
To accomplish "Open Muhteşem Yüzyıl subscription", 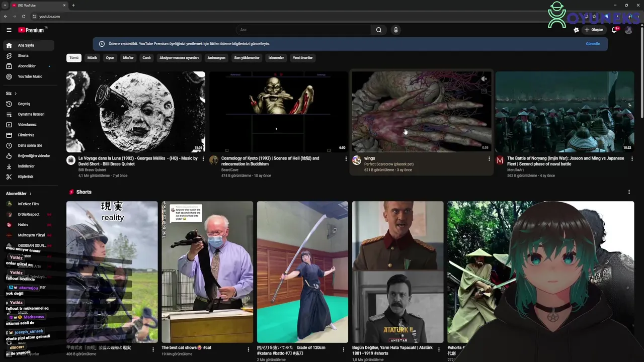I will (28, 235).
